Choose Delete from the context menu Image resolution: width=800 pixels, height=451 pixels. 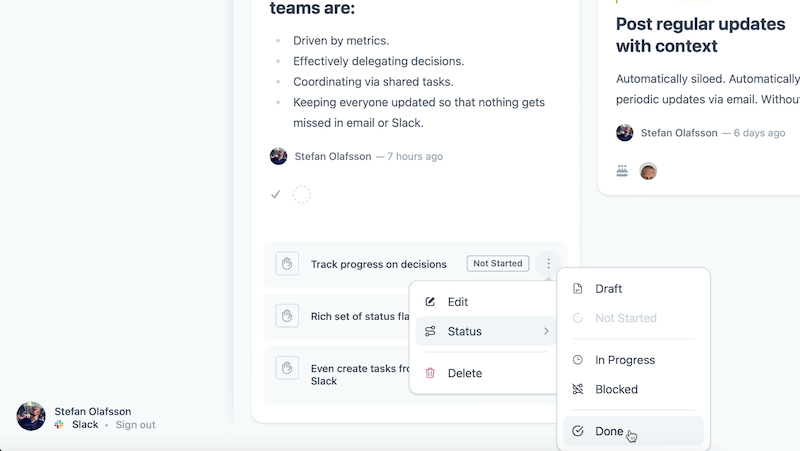(464, 373)
